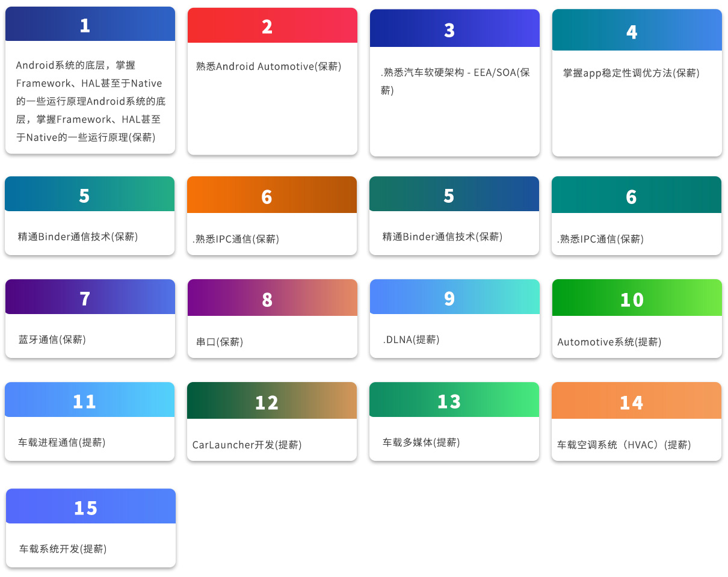Select text Automotive系统(提薪)
The height and width of the screenshot is (577, 728).
[x=609, y=342]
